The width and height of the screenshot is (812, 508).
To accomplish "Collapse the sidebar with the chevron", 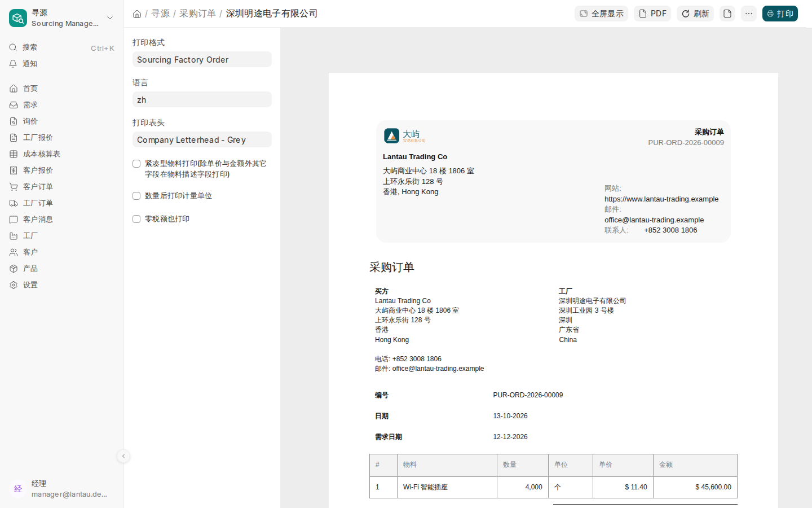I will (x=123, y=456).
